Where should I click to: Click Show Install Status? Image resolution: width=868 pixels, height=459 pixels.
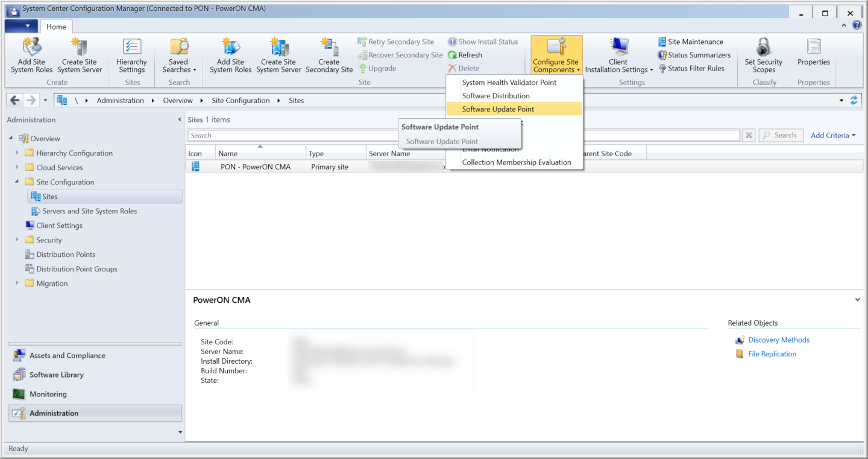(483, 42)
